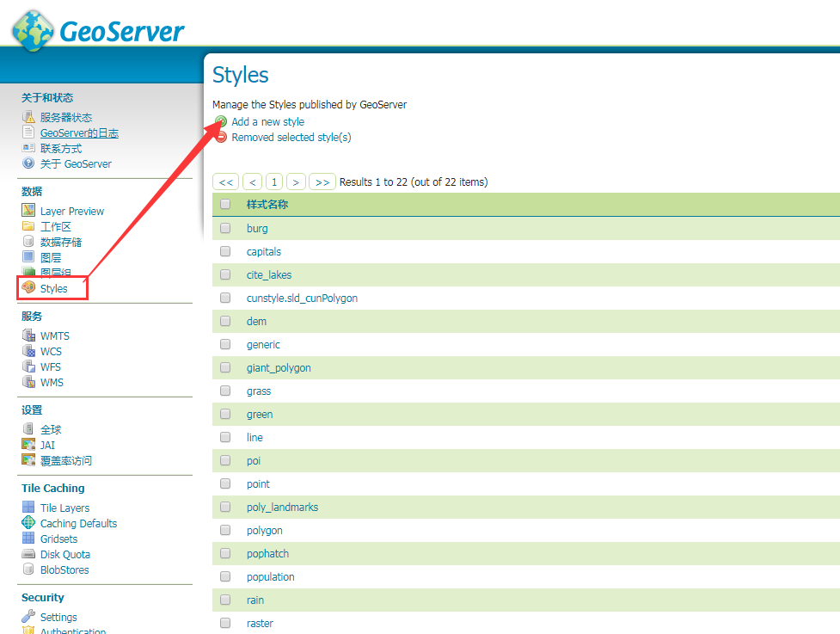This screenshot has width=840, height=634.
Task: Click the WMTS service icon
Action: coord(28,335)
